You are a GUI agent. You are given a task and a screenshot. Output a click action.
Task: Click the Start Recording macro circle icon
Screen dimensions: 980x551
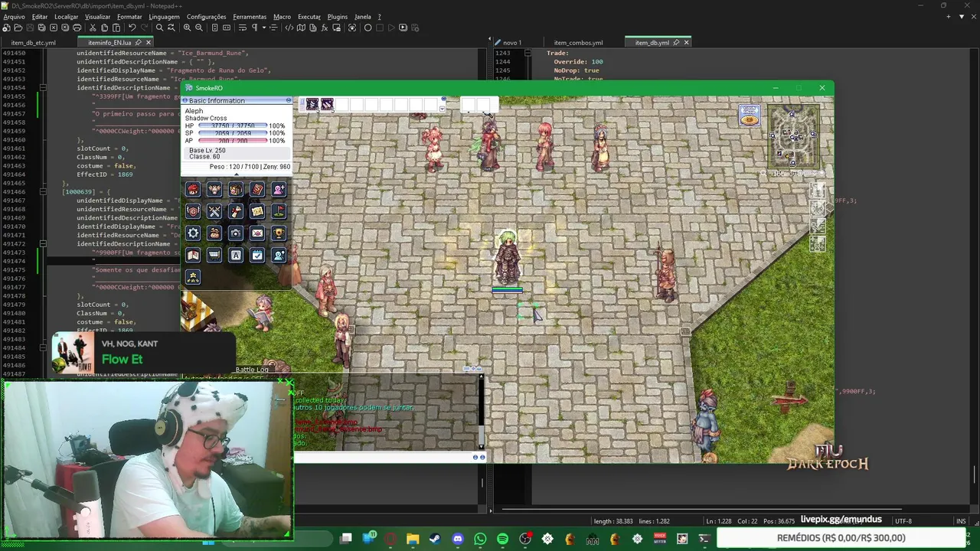(367, 28)
